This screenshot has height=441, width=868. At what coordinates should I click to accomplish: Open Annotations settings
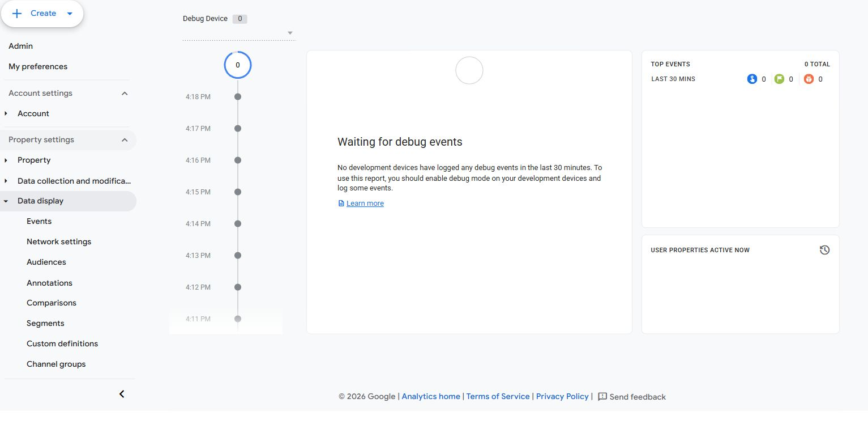(49, 283)
